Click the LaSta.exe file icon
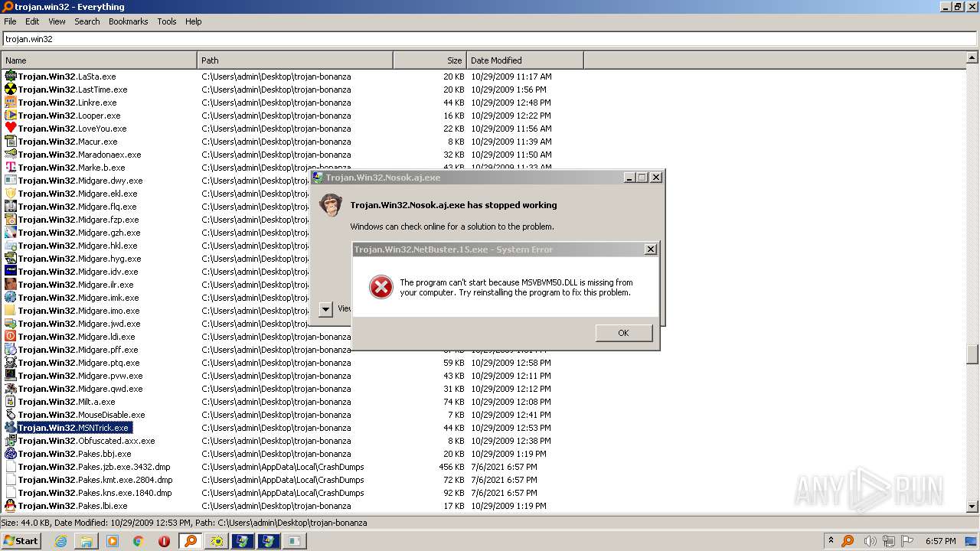 [11, 77]
